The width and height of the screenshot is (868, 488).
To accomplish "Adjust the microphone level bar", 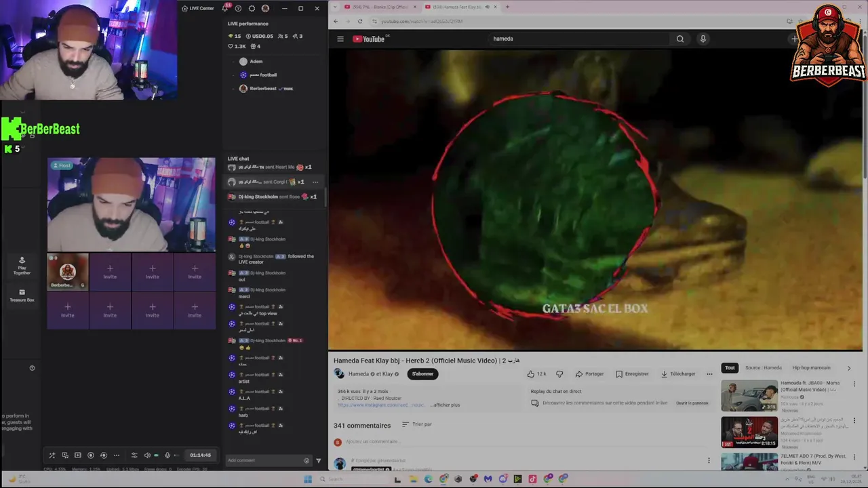I will [x=176, y=455].
